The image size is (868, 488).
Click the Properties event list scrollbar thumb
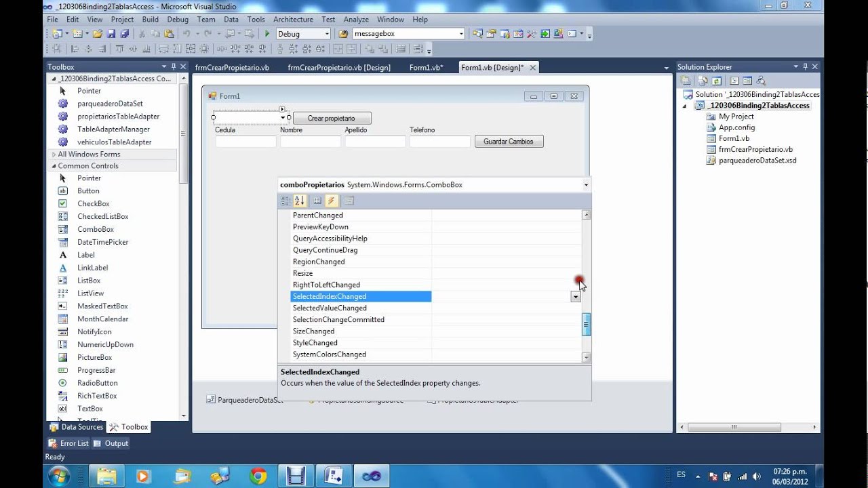click(586, 325)
